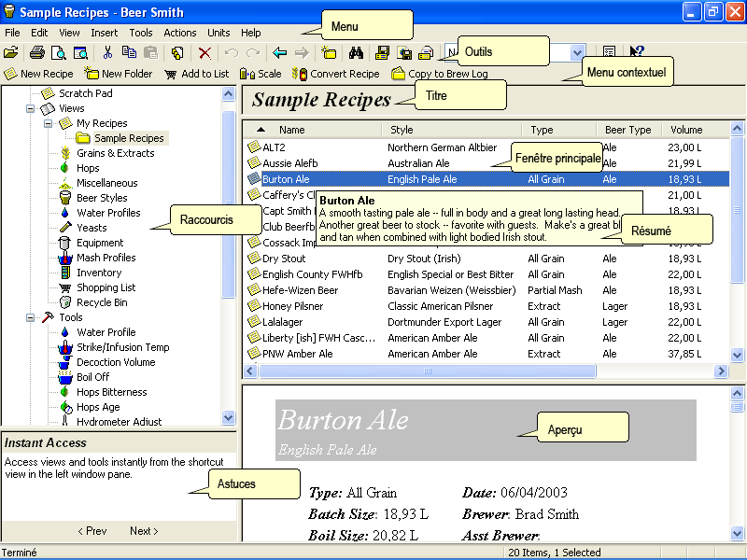Go back with the blue left arrow
The width and height of the screenshot is (747, 560).
pos(279,52)
